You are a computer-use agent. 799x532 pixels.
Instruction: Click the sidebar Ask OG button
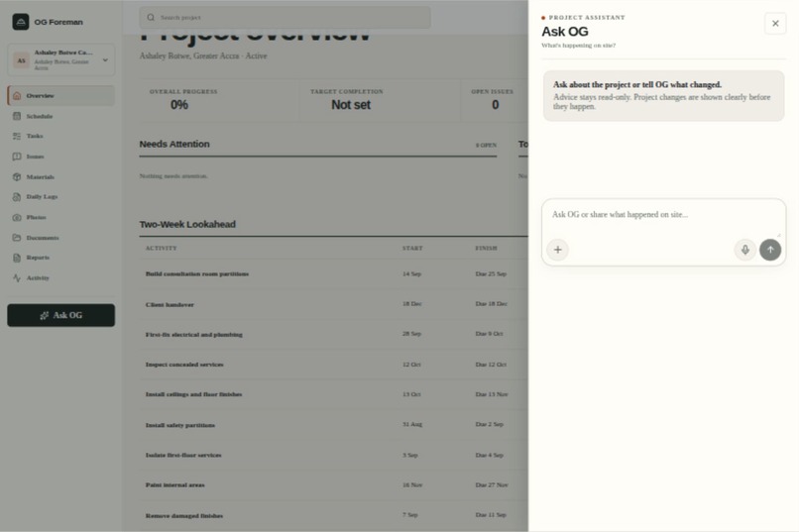(61, 315)
